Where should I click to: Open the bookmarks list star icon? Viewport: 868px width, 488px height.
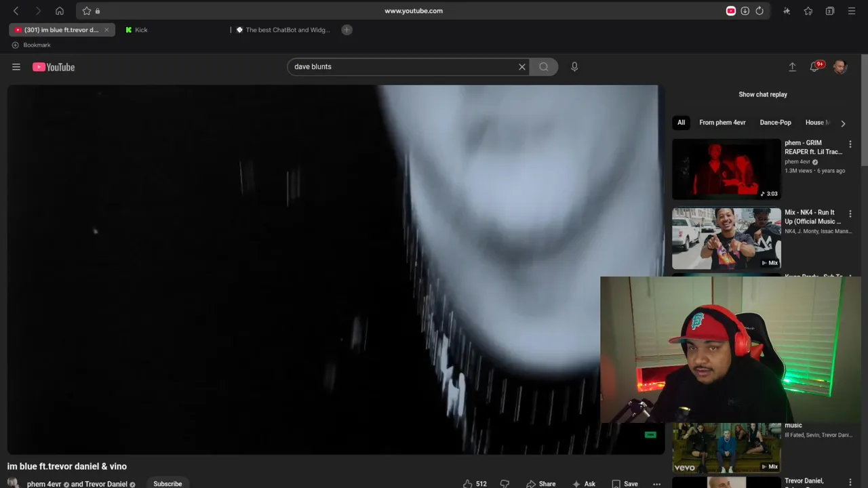[x=808, y=11]
